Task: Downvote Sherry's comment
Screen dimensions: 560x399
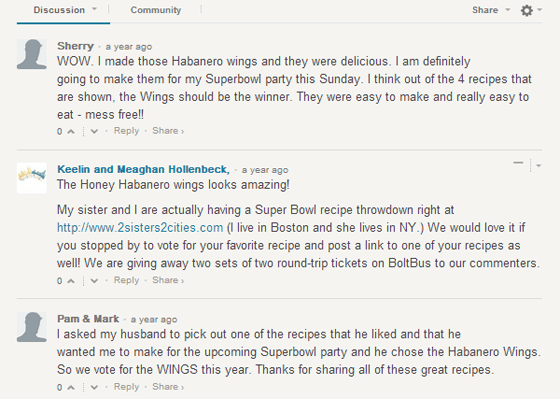Action: tap(94, 131)
